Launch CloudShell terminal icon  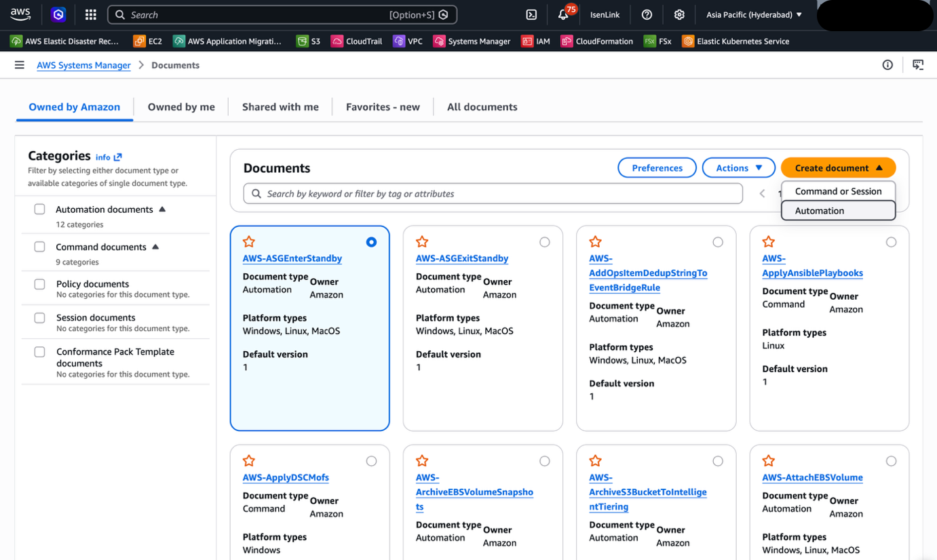532,15
